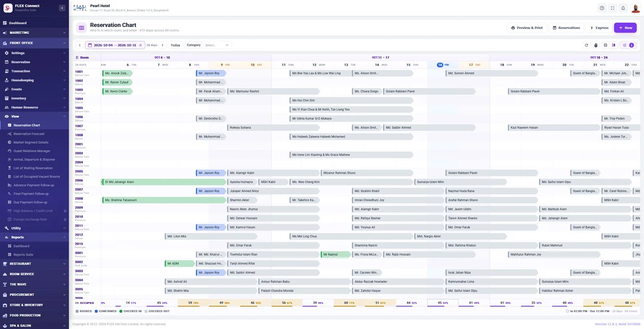Click the Pearl Hotel logo
This screenshot has width=644, height=329.
coord(80,8)
